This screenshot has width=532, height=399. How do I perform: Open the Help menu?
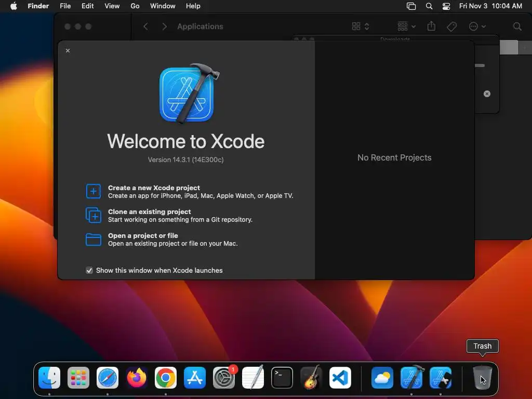click(x=193, y=6)
